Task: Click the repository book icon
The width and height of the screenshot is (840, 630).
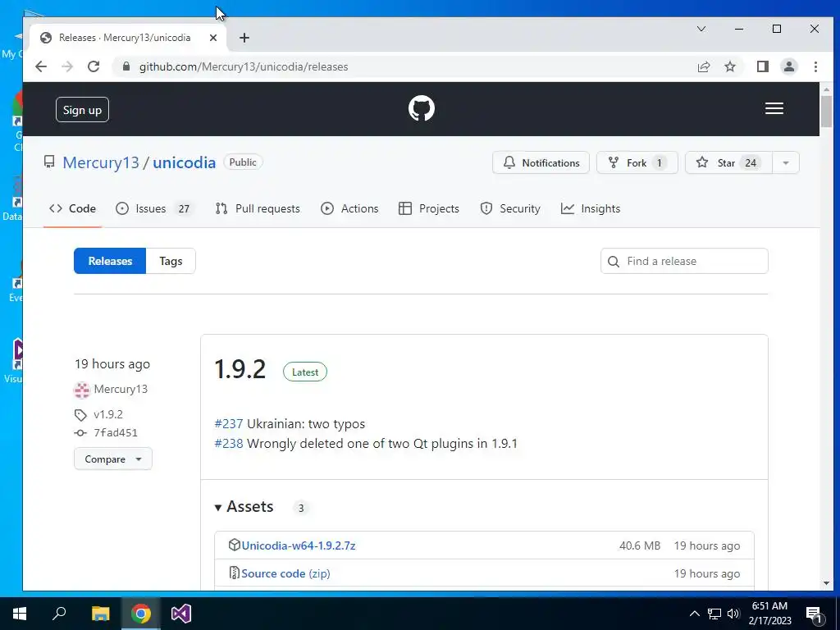Action: click(49, 162)
